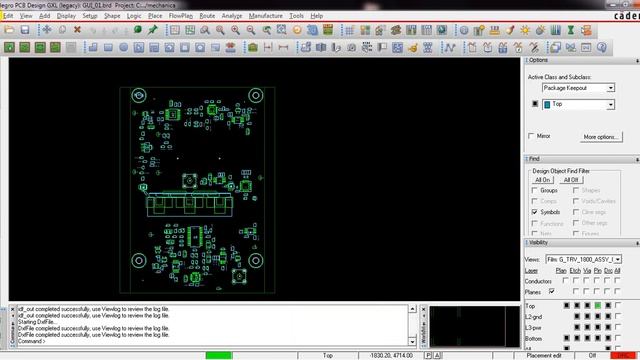Click the green hourglass icon
640x360 pixels.
571,30
